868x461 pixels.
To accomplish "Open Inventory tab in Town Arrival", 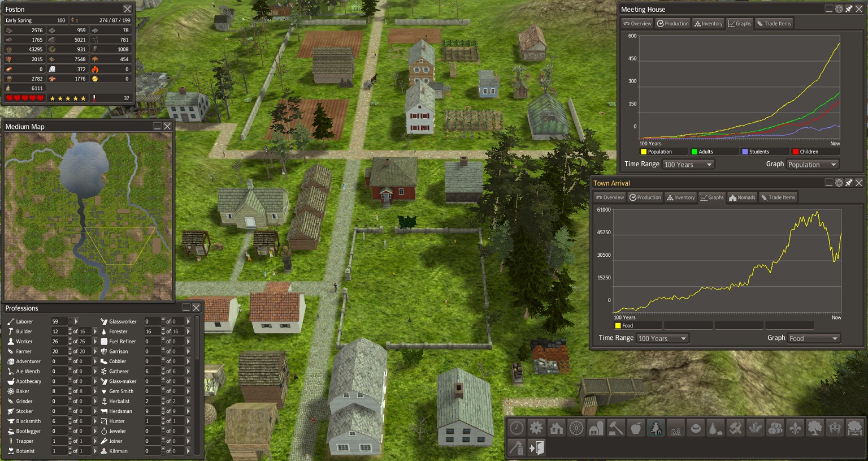I will (680, 197).
